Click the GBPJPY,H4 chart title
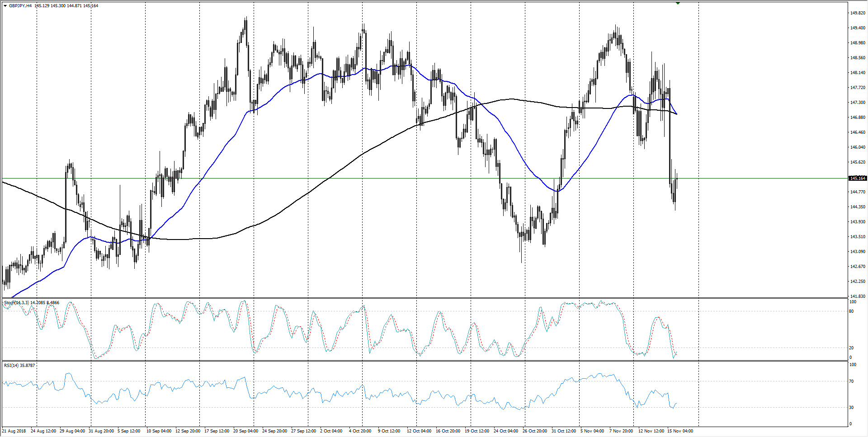The height and width of the screenshot is (437, 868). 20,6
